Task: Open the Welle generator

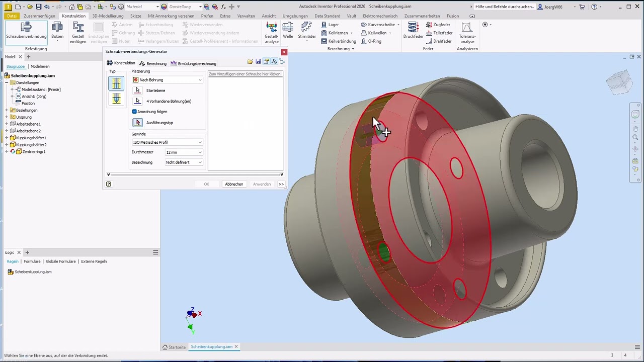Action: [288, 31]
